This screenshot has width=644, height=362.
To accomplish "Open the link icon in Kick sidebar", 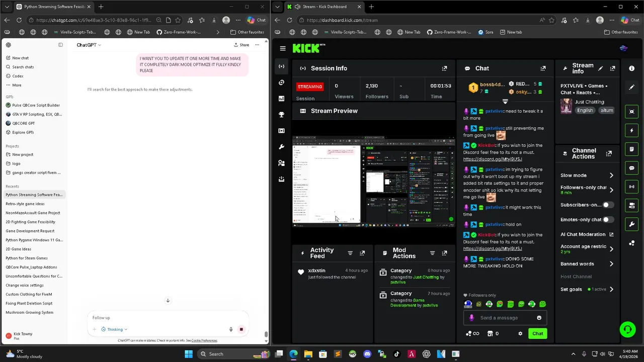I will 281,82.
